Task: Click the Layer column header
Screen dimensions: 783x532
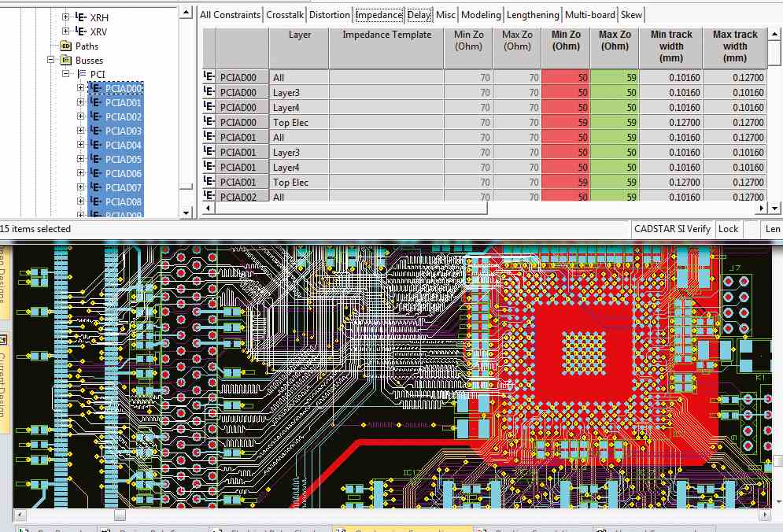Action: tap(299, 48)
